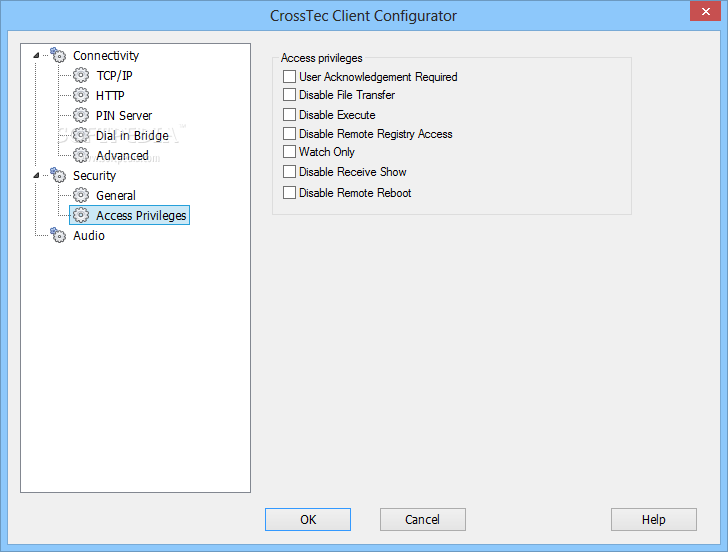Confirm with the OK button
Viewport: 728px width, 552px height.
308,519
